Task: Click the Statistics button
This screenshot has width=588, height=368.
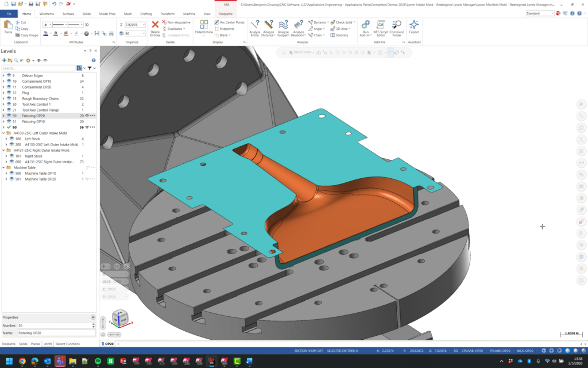Action: (x=339, y=35)
